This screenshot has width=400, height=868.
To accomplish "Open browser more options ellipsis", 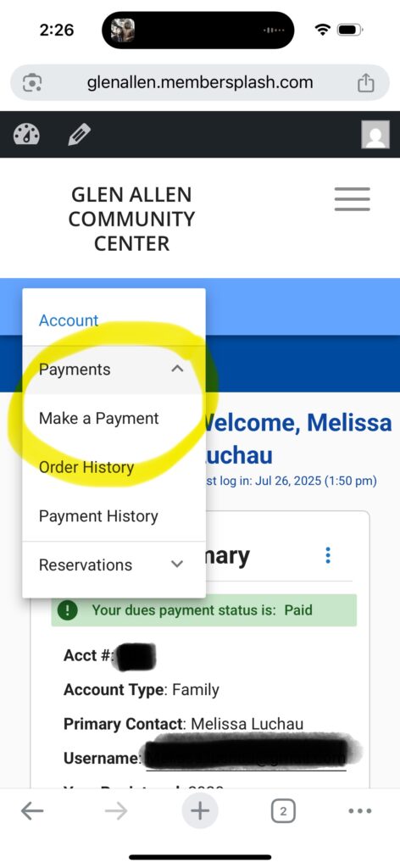I will pyautogui.click(x=360, y=811).
